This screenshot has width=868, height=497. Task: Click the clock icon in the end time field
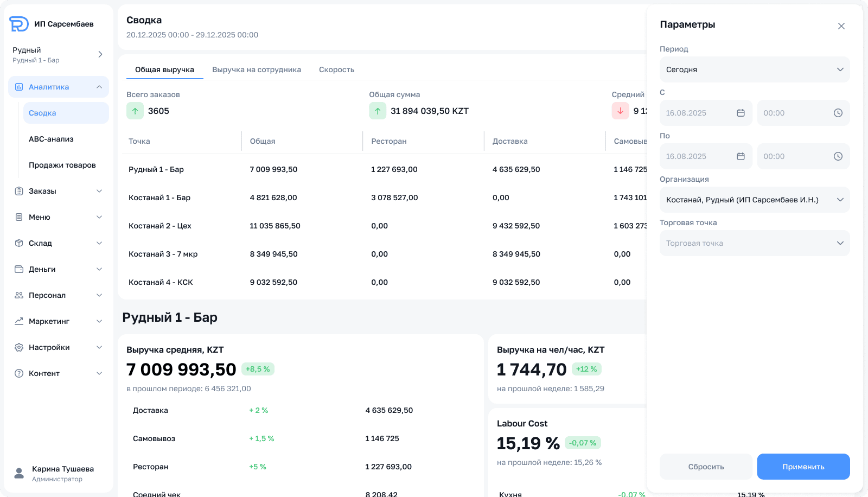pyautogui.click(x=838, y=156)
